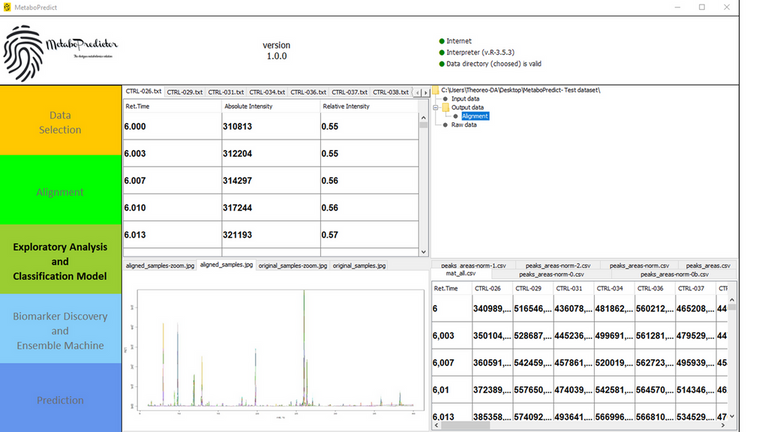Open peaks_areas-norm-0b.csv tab
The width and height of the screenshot is (768, 432).
coord(674,275)
